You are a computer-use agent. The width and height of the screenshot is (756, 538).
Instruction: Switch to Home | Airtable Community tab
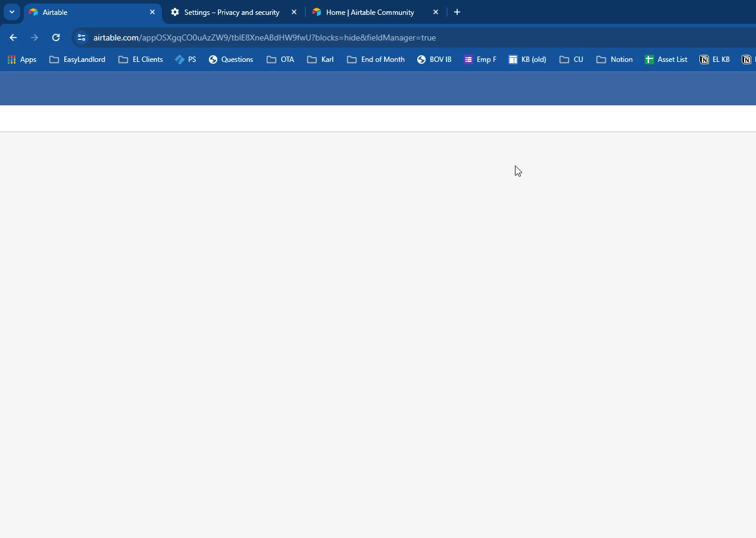[x=375, y=12]
